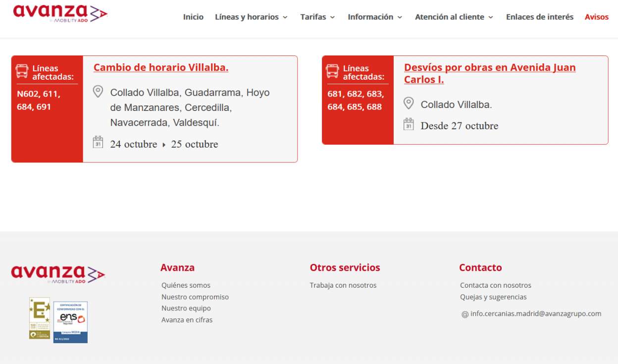Viewport: 618px width, 364px height.
Task: Open Desvíos por obras en Avenida Juan Carlos I
Action: pos(490,73)
